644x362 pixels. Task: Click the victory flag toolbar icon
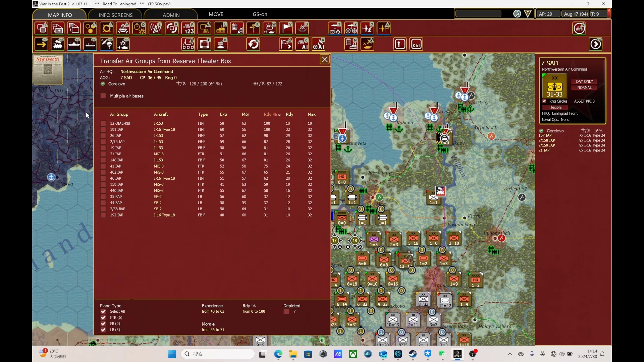click(x=286, y=28)
